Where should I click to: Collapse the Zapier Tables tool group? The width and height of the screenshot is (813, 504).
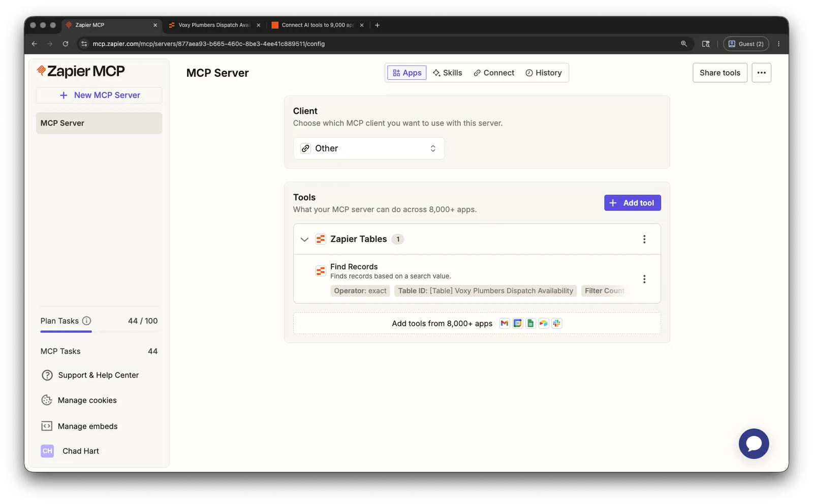tap(304, 239)
